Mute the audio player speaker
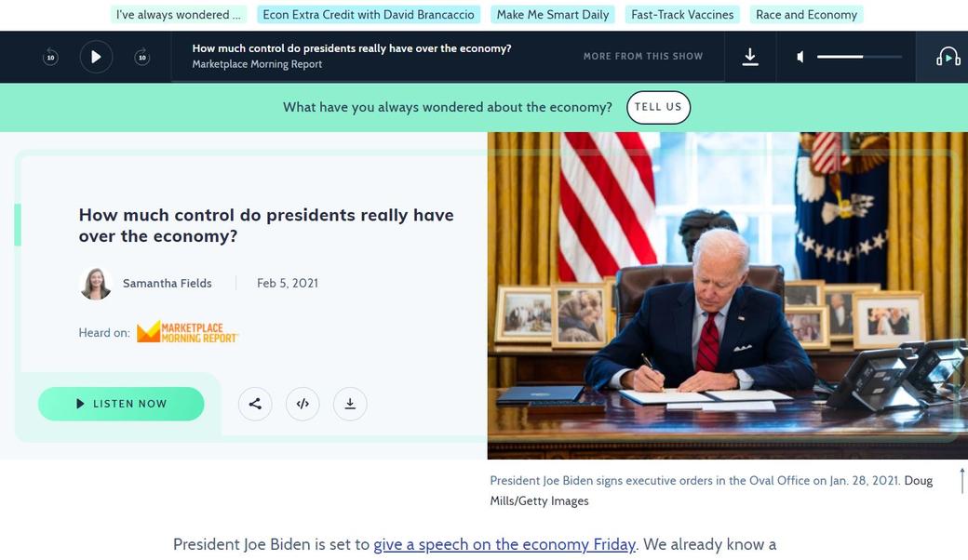Screen dimensions: 968x560 click(800, 57)
